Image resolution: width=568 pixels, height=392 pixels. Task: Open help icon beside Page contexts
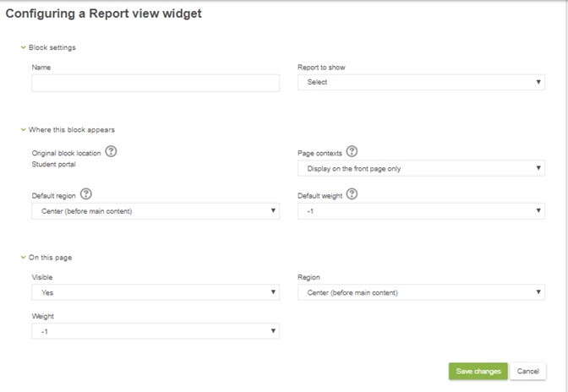pos(352,151)
